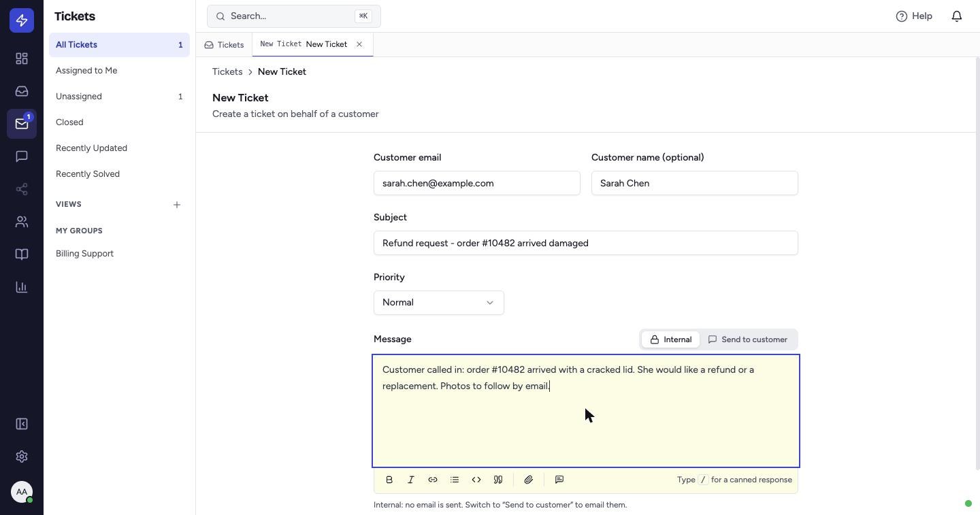This screenshot has width=980, height=515.
Task: Open the Recently Solved list
Action: [x=119, y=174]
